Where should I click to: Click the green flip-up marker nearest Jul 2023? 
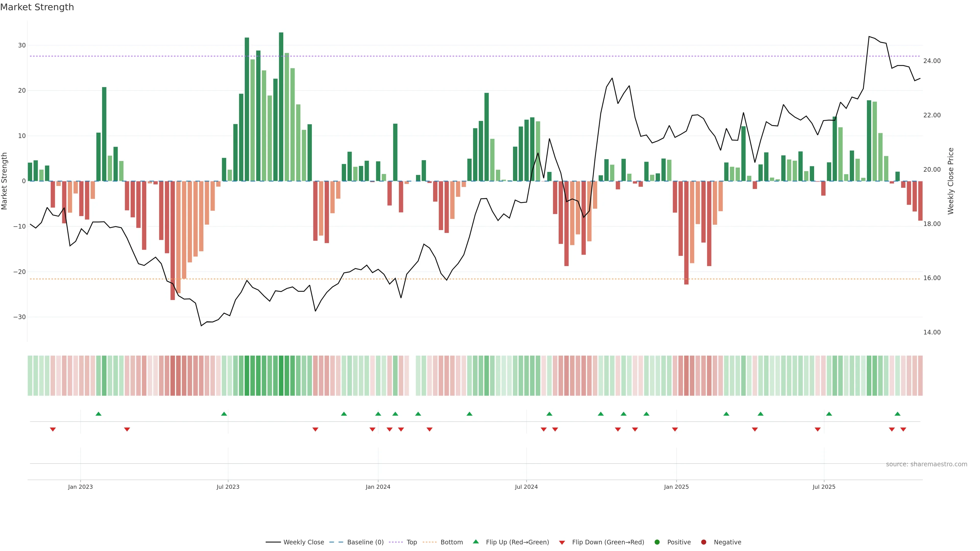tap(224, 414)
